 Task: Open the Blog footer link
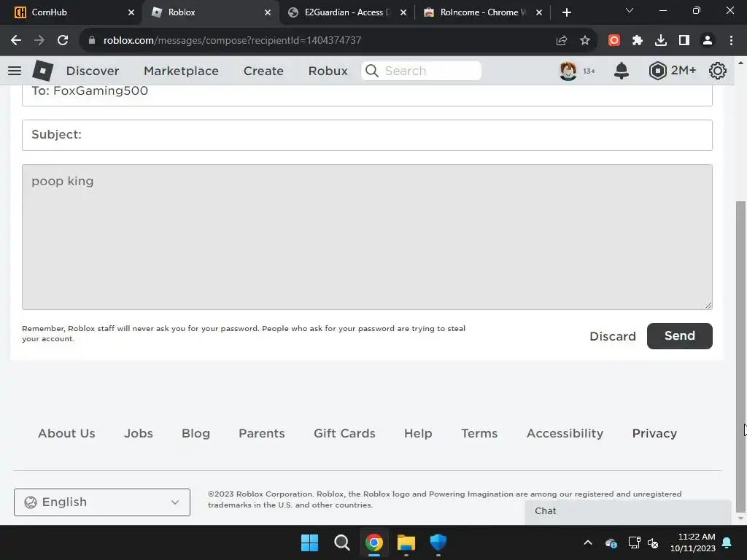coord(196,433)
